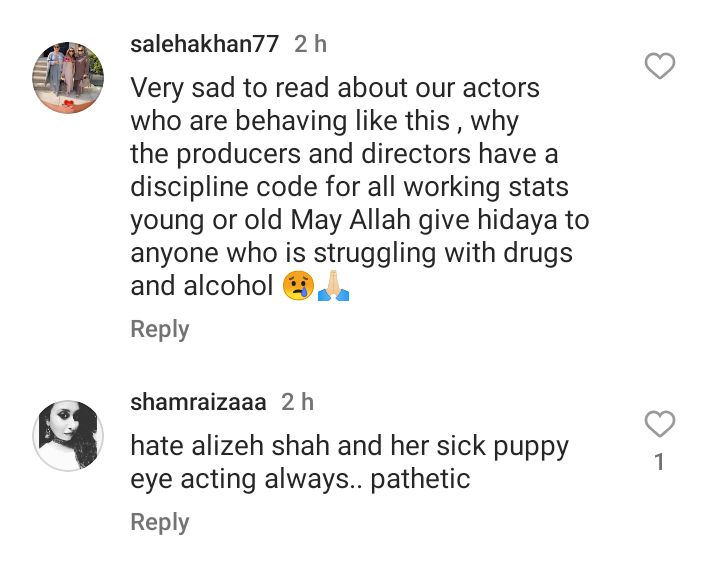Click the phrase 'struggling with drugs'
This screenshot has height=564, width=720.
(443, 253)
